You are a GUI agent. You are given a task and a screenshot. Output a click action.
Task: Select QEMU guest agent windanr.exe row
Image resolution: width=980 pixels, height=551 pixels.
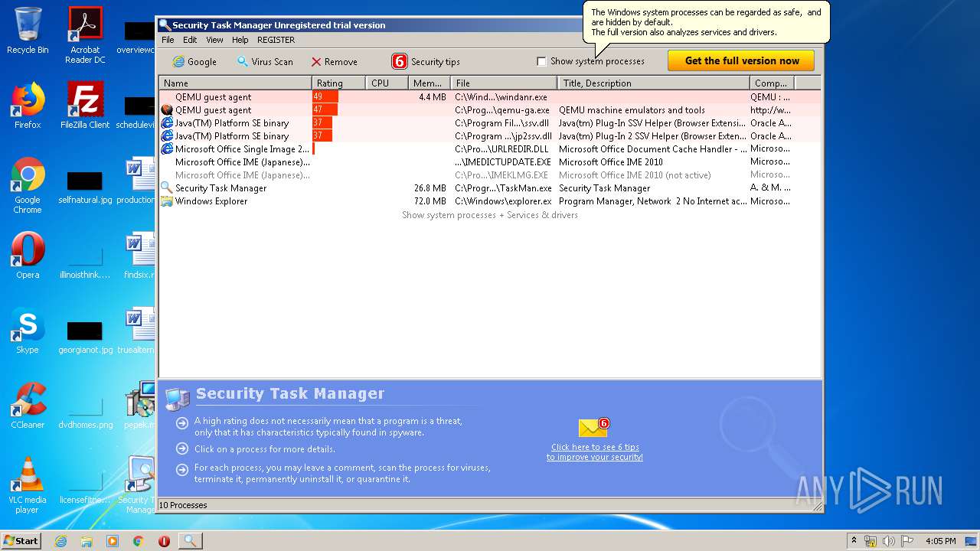click(490, 97)
